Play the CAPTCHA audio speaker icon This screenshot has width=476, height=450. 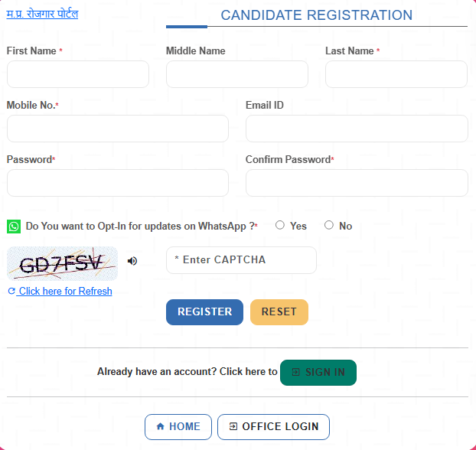coord(132,261)
